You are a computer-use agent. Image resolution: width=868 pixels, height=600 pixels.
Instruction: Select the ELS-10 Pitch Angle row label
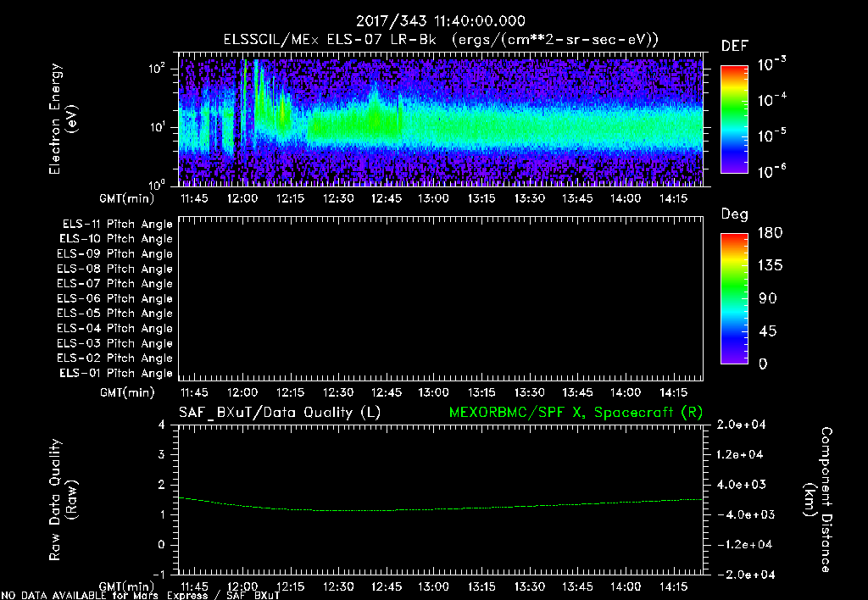(x=116, y=239)
